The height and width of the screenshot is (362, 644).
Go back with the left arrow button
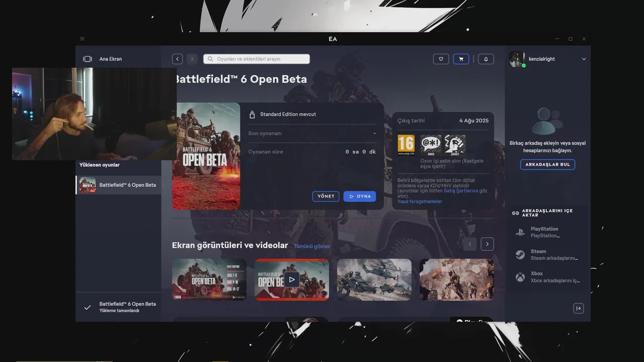[x=177, y=59]
